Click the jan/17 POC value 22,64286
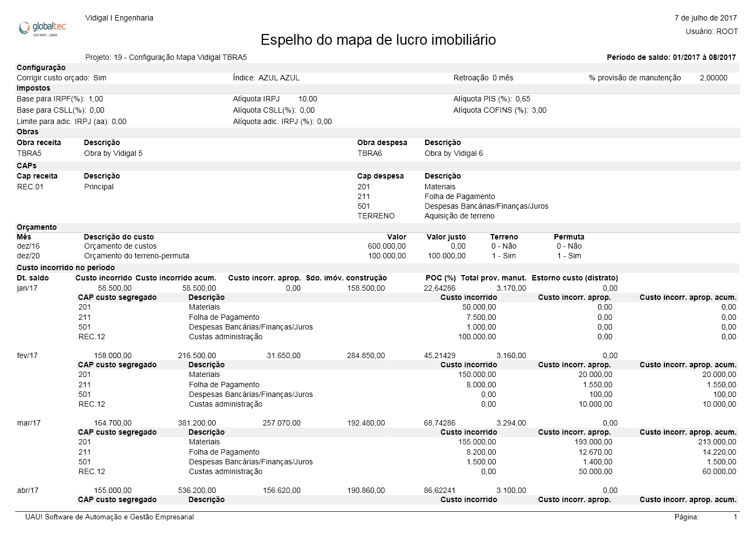This screenshot has width=756, height=535. pyautogui.click(x=440, y=288)
